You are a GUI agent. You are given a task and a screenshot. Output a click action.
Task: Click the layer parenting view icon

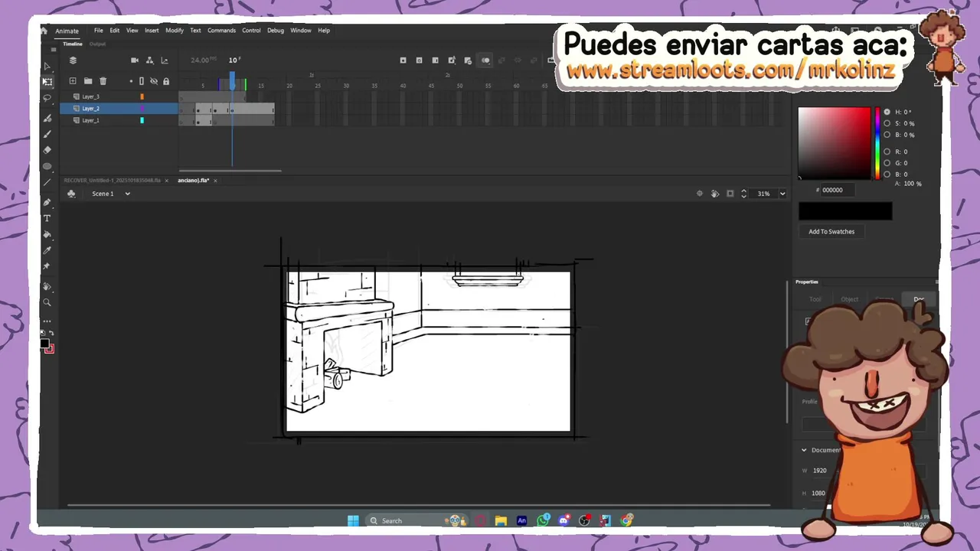149,60
